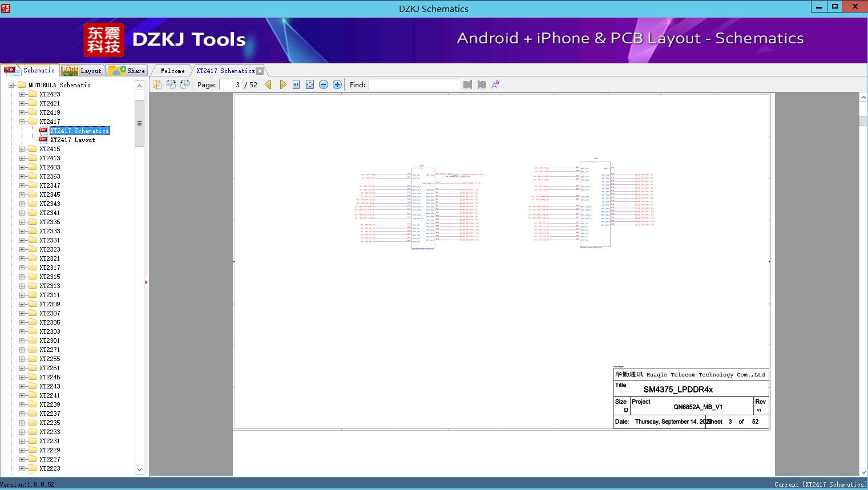Click the folder icon next to XT2229

[x=33, y=450]
